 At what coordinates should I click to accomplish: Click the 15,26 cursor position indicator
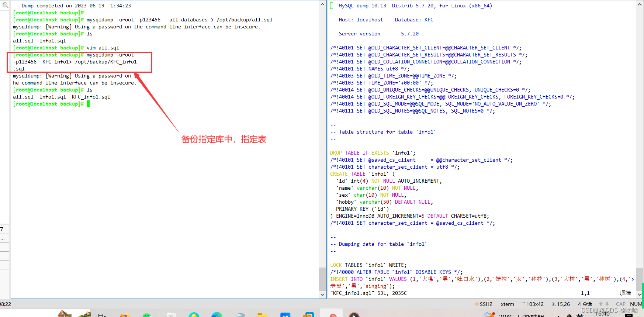pos(561,304)
